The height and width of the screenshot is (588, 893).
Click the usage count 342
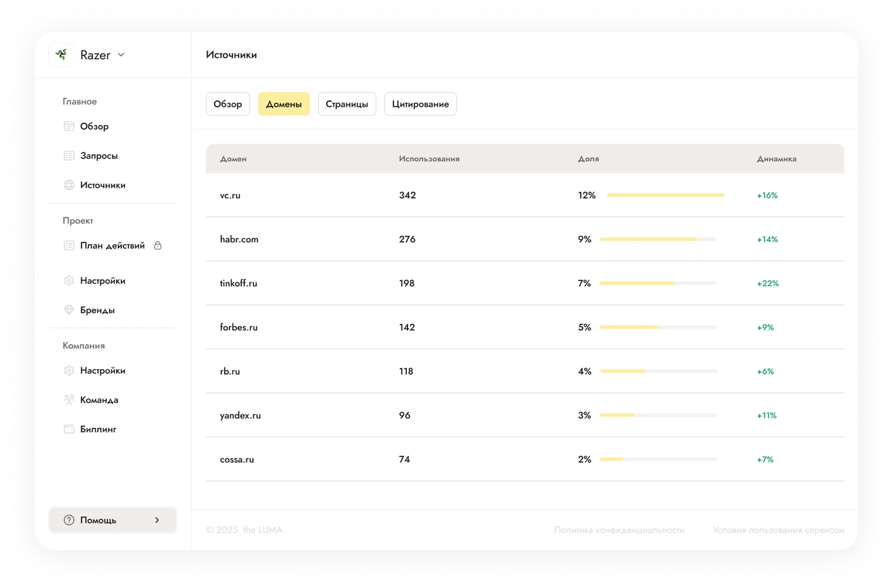coord(407,195)
